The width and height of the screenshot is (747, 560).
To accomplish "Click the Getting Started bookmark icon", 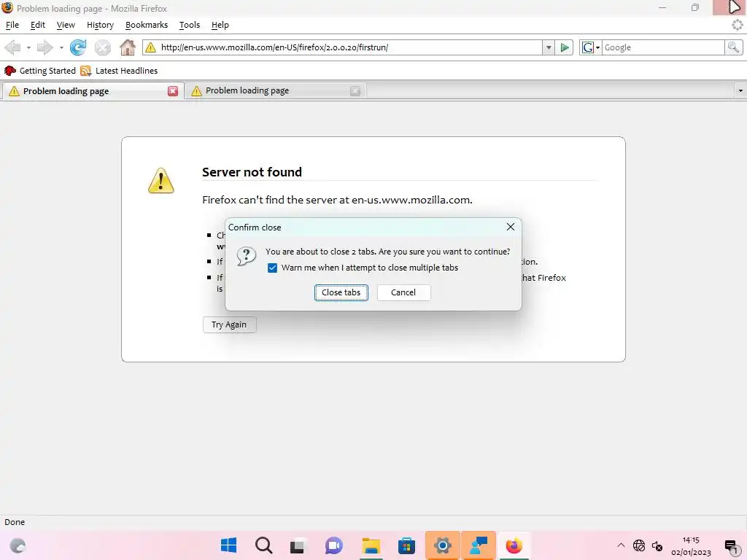I will 10,71.
